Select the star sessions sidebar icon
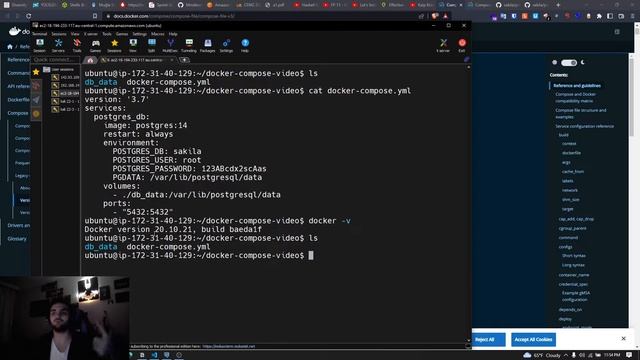 point(36,72)
